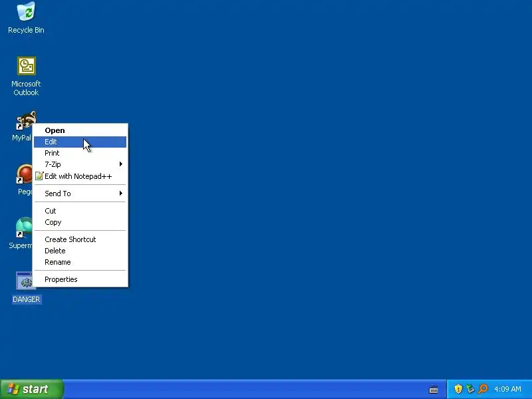532x399 pixels.
Task: Choose Edit from the context menu
Action: (x=80, y=142)
